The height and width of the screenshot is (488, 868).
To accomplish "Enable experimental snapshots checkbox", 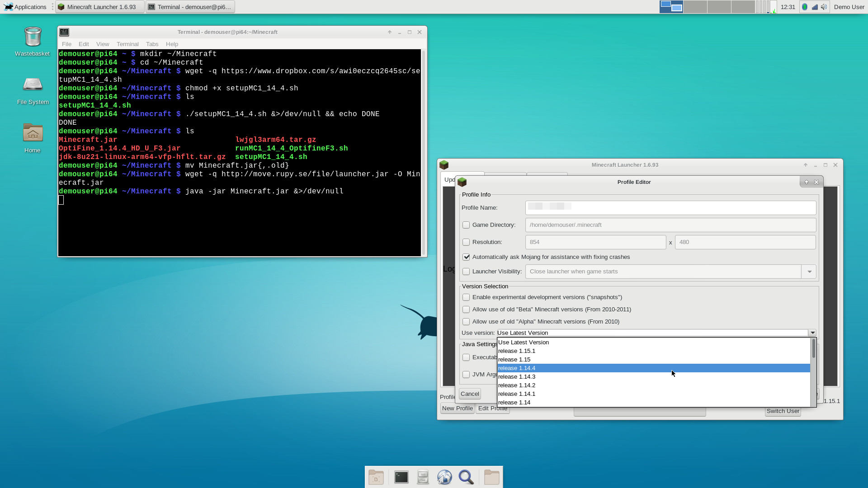I will pyautogui.click(x=466, y=297).
